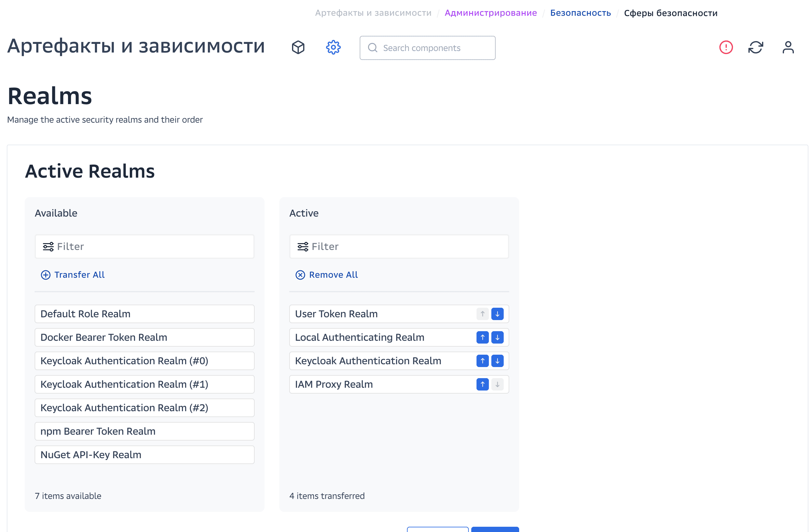Select Docker Bearer Token Realm item

click(x=144, y=337)
